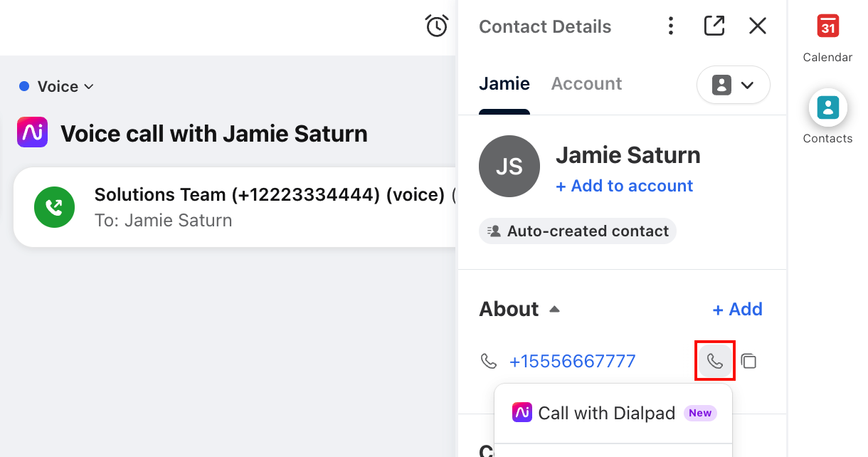Viewport: 868px width, 457px height.
Task: Copy the phone number with copy icon
Action: coord(748,361)
